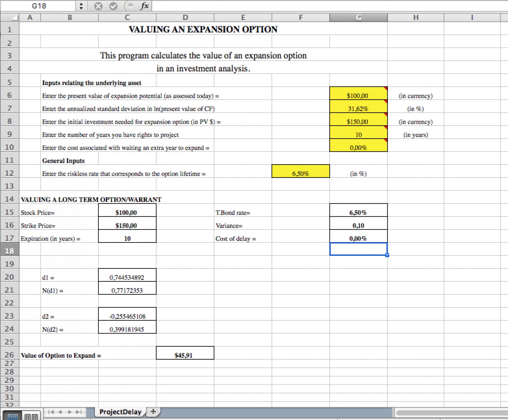Click the T.Bond rate value 6,50%
Image resolution: width=508 pixels, height=420 pixels.
click(x=359, y=210)
